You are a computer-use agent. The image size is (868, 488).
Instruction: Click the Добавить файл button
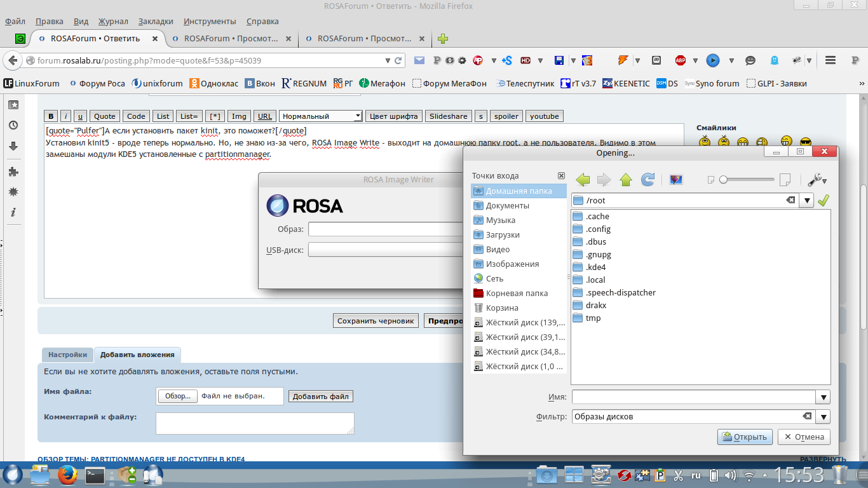[321, 396]
